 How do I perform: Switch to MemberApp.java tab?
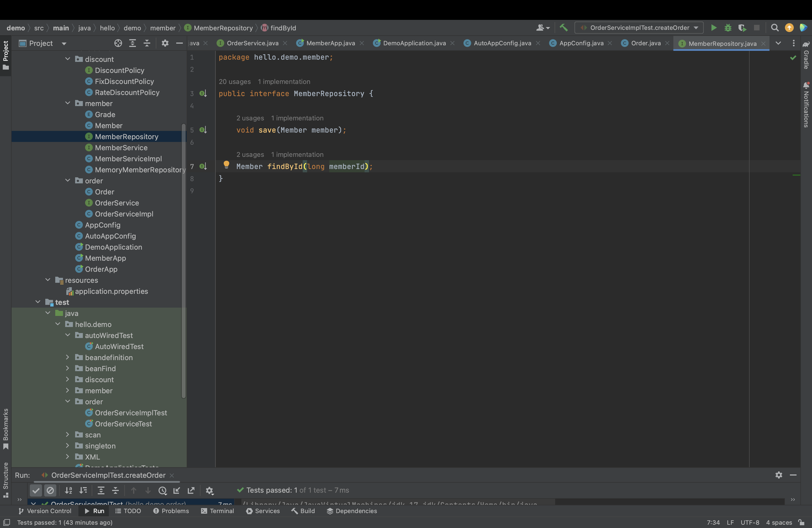pyautogui.click(x=330, y=43)
